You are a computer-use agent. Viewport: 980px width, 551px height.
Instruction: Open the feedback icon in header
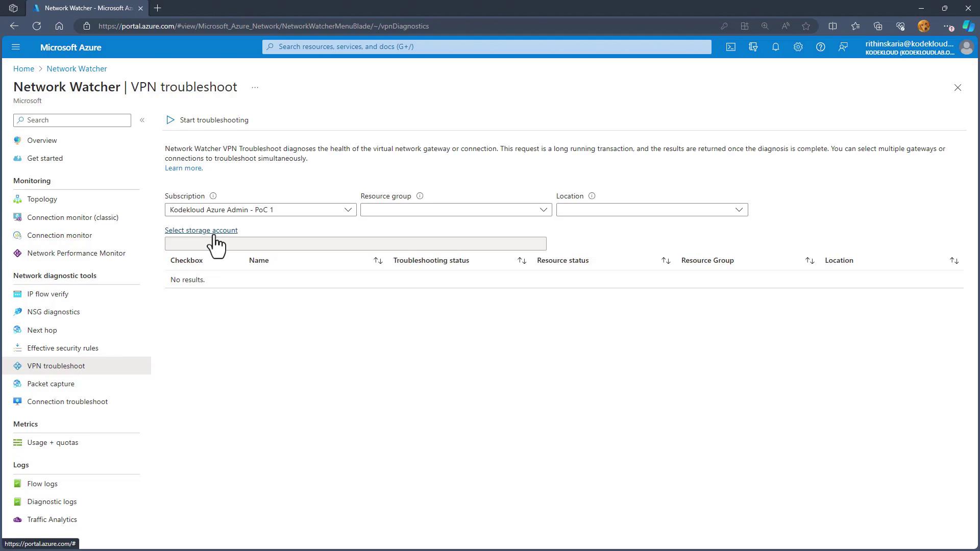tap(843, 47)
